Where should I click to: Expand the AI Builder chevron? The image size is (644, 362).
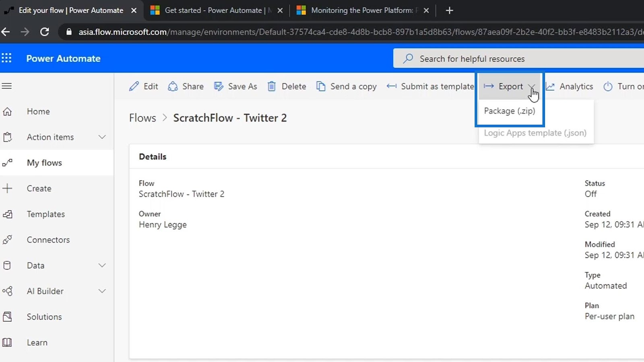pyautogui.click(x=102, y=291)
